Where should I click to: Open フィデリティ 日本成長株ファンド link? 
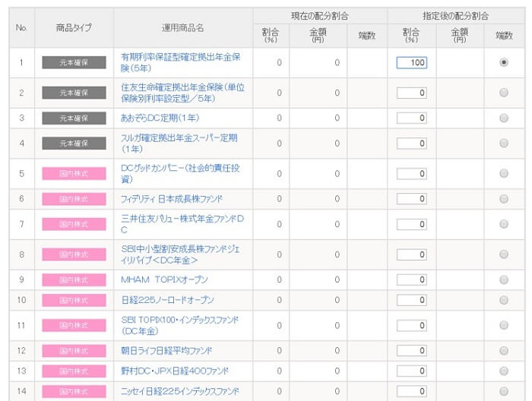point(172,199)
